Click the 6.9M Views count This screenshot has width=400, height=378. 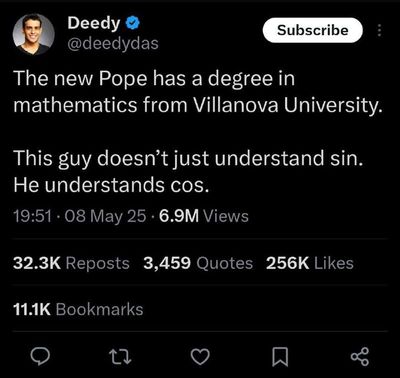tap(204, 216)
